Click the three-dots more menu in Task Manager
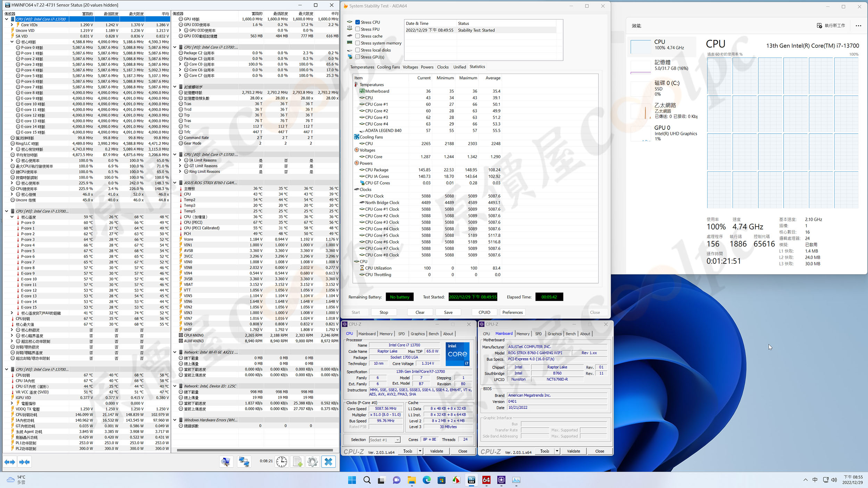 tap(858, 26)
